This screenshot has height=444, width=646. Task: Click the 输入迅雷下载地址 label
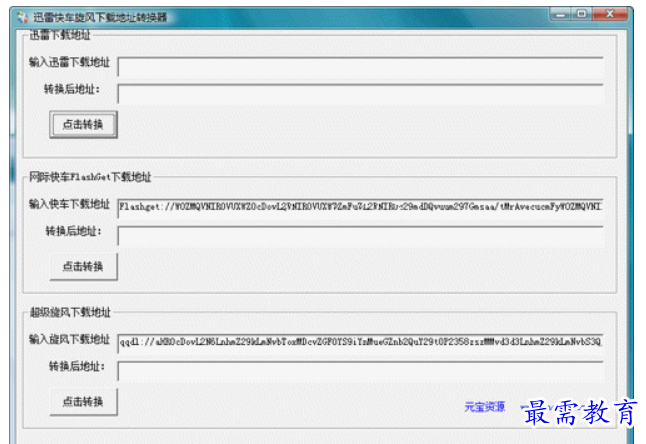pos(69,62)
